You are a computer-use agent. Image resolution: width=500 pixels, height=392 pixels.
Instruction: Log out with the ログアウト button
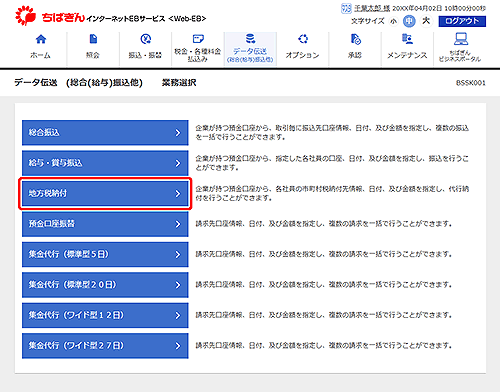pyautogui.click(x=462, y=21)
